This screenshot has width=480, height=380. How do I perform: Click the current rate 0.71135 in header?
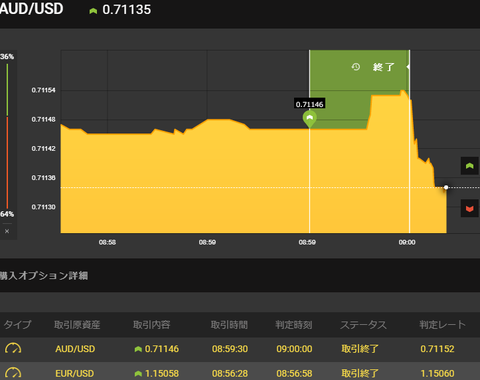click(x=127, y=10)
